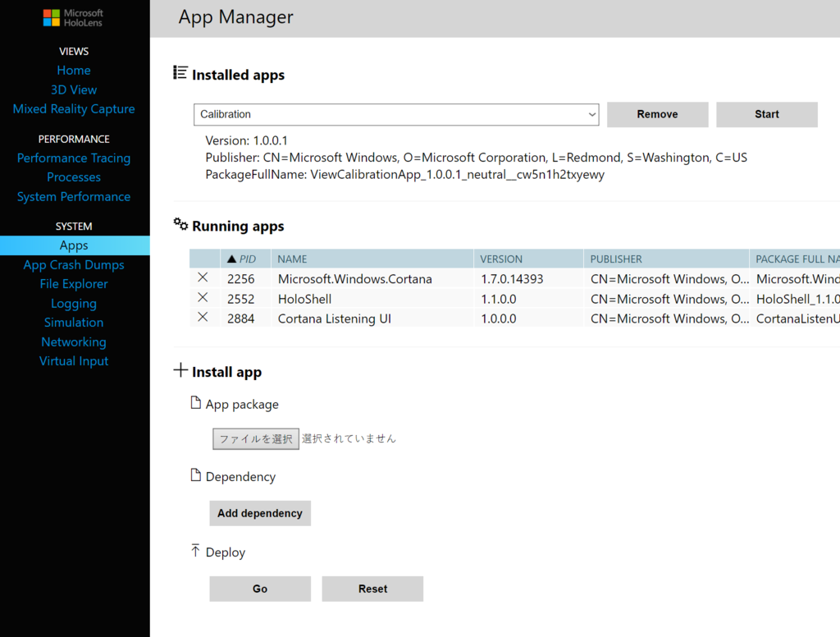Viewport: 840px width, 637px height.
Task: Go to the Logging page
Action: coord(74,304)
